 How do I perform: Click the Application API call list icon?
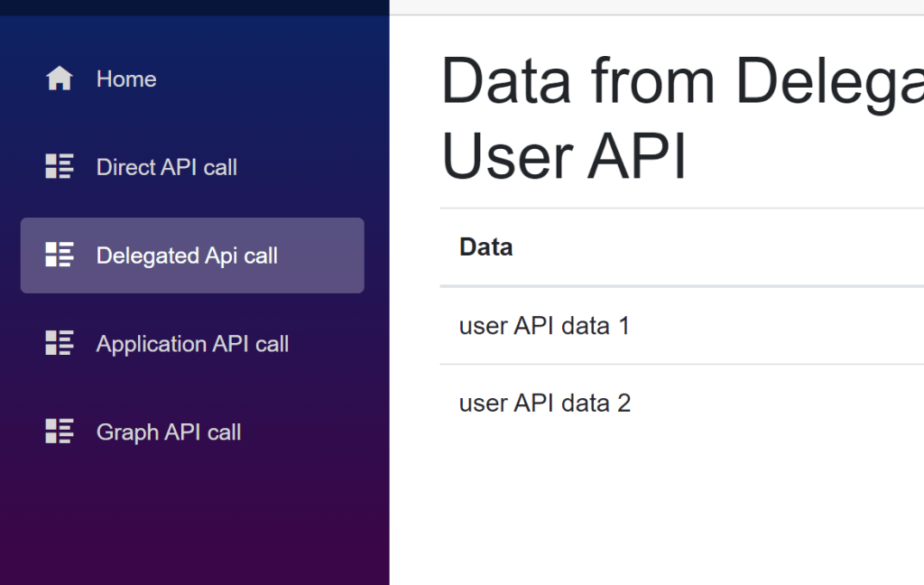[x=59, y=343]
